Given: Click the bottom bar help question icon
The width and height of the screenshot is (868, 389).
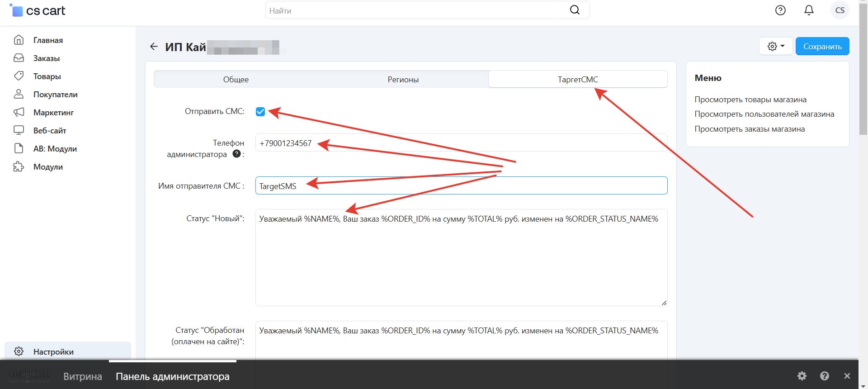Looking at the screenshot, I should [x=825, y=376].
